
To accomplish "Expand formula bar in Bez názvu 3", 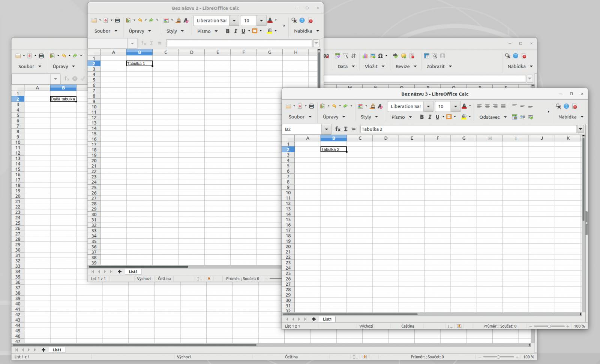I will click(580, 129).
